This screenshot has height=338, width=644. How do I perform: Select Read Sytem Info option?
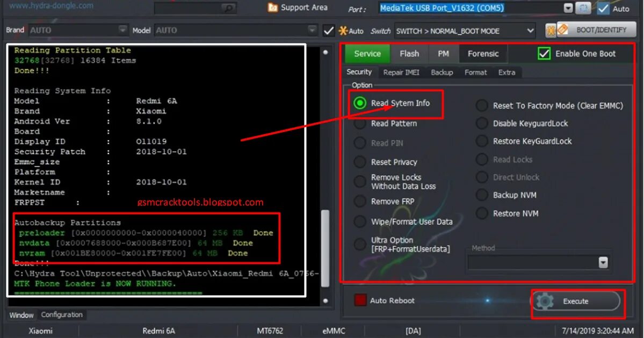360,103
